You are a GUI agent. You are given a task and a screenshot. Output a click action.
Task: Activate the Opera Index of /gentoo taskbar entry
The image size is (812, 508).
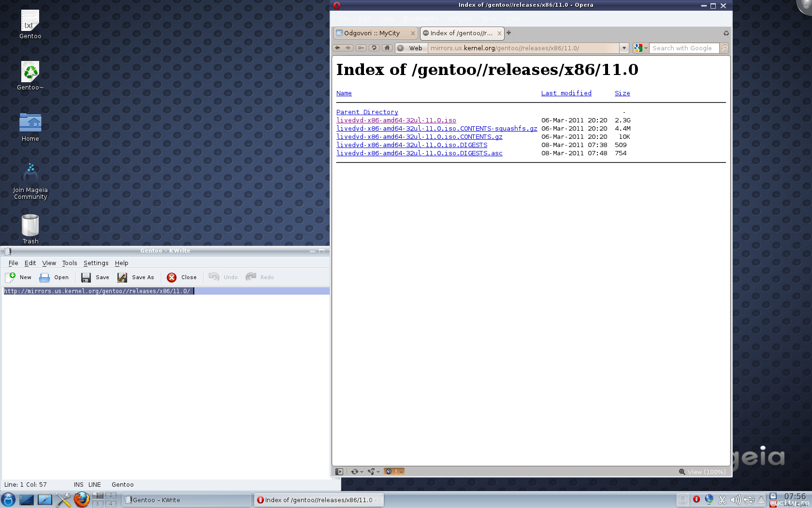[319, 500]
